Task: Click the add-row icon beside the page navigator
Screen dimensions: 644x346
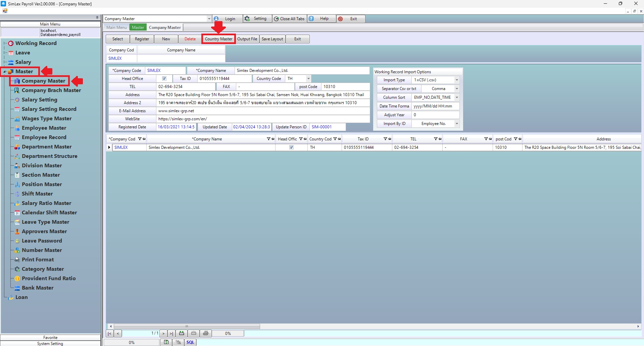Action: point(182,333)
